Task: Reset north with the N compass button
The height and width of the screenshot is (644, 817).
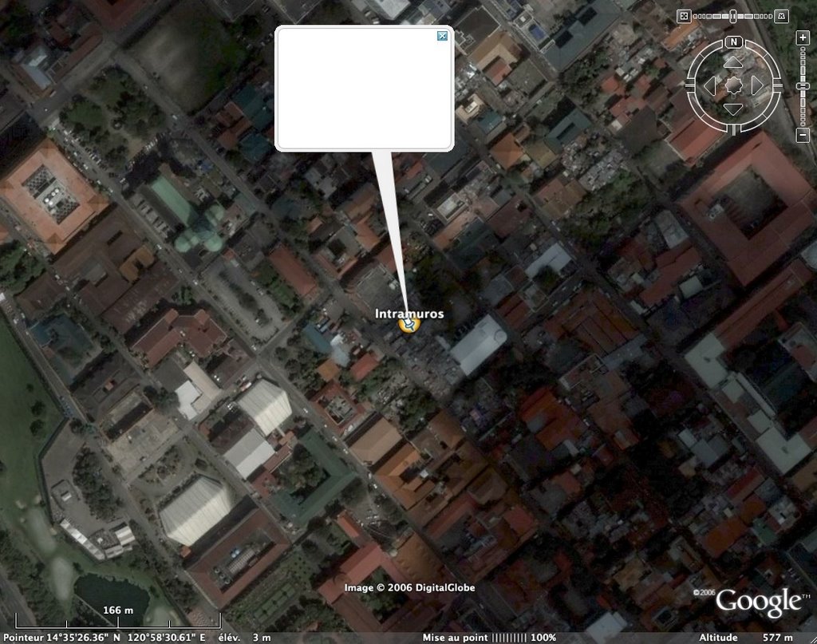Action: tap(734, 42)
